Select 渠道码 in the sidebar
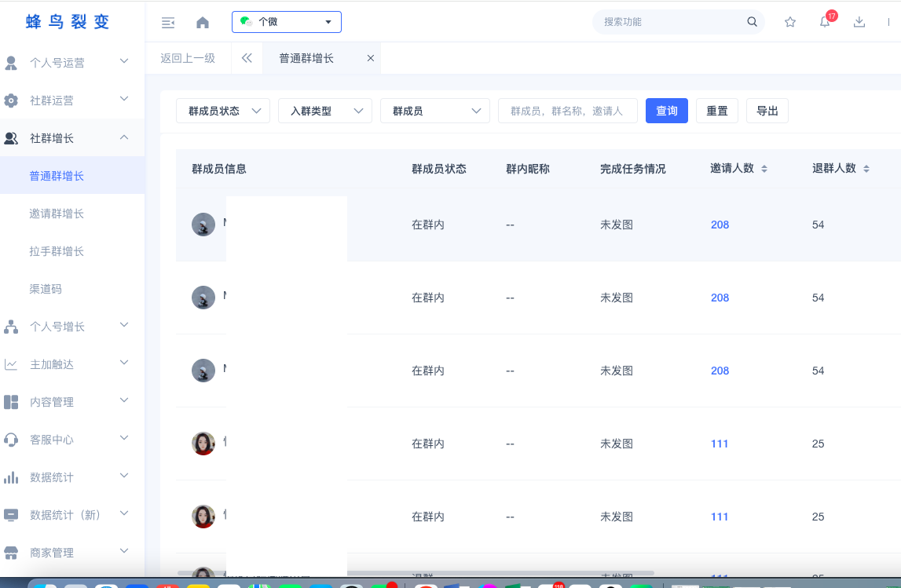The image size is (901, 588). tap(46, 289)
